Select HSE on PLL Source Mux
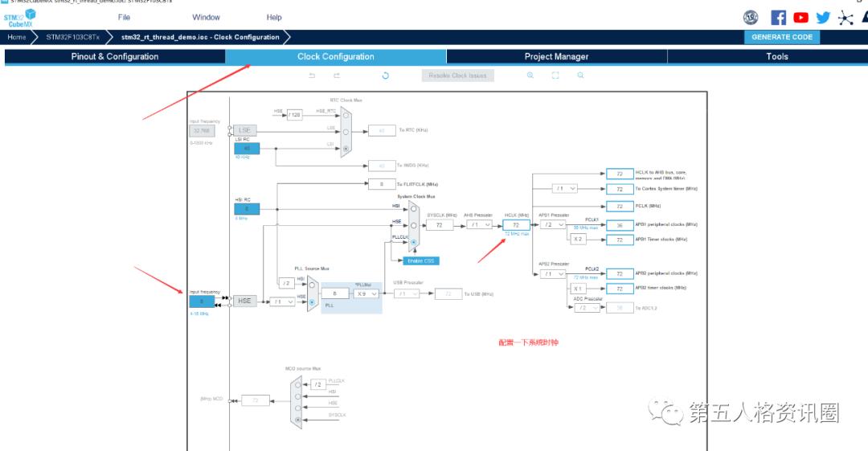 pyautogui.click(x=312, y=302)
